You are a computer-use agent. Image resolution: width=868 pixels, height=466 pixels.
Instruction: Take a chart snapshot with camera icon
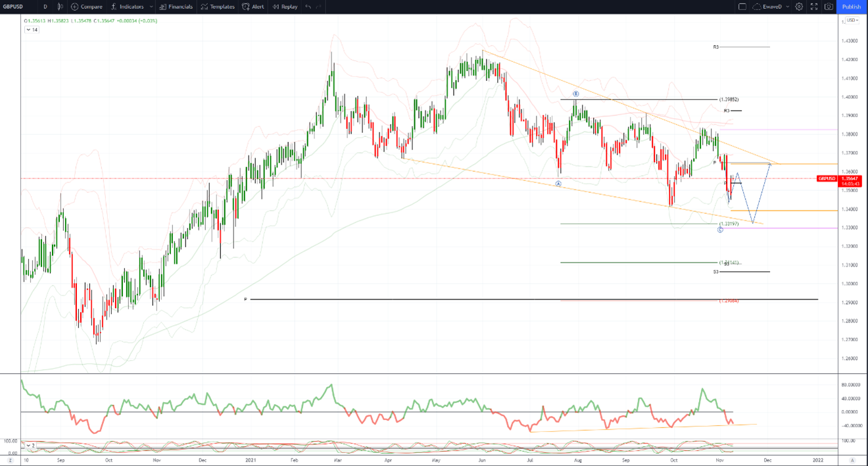tap(829, 7)
